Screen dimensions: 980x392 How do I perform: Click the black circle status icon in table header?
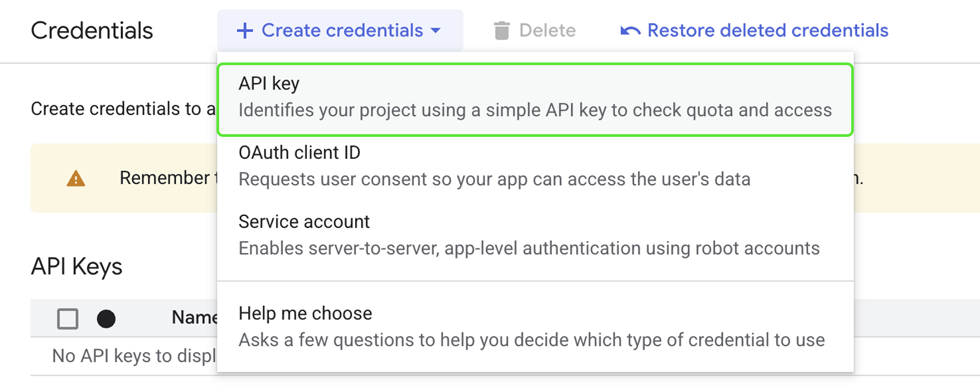coord(106,318)
